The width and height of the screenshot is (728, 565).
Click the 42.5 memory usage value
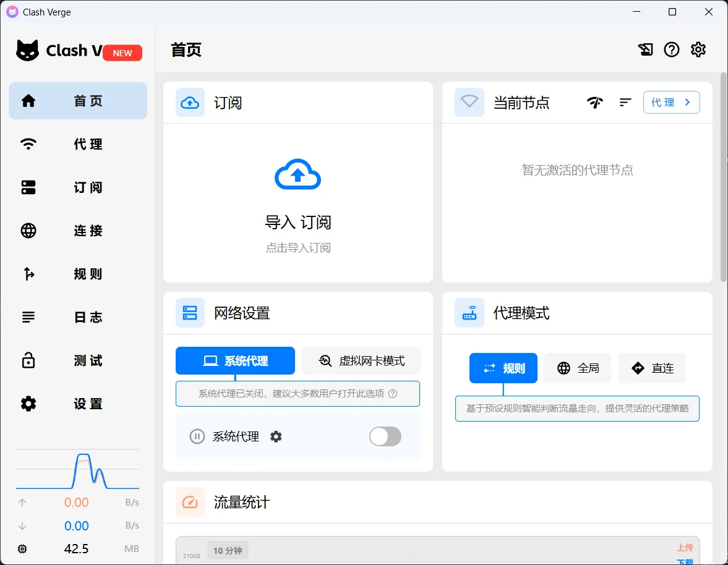tap(76, 549)
